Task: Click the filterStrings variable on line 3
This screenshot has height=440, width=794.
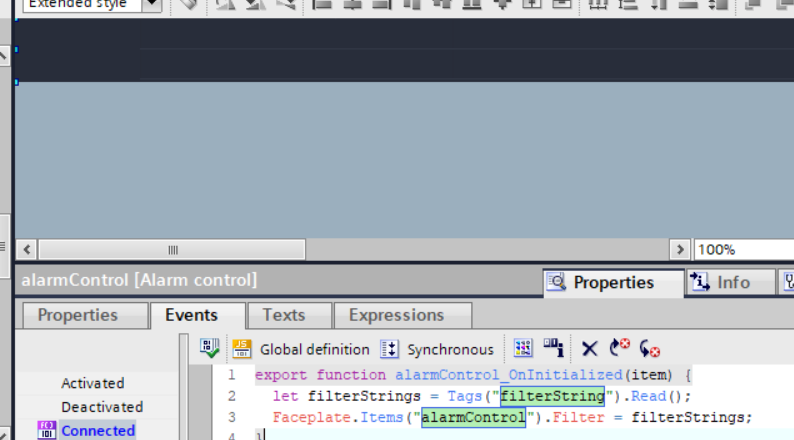Action: point(688,417)
